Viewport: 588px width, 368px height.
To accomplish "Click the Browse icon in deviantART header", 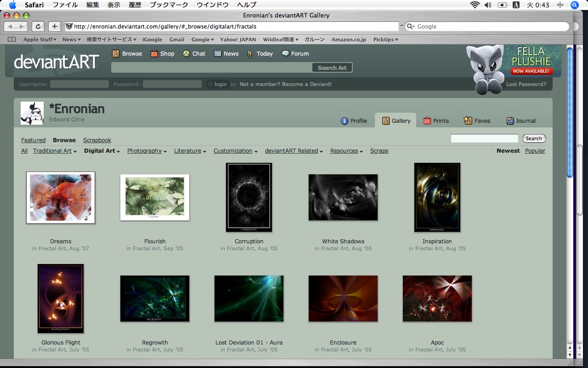I will point(116,54).
